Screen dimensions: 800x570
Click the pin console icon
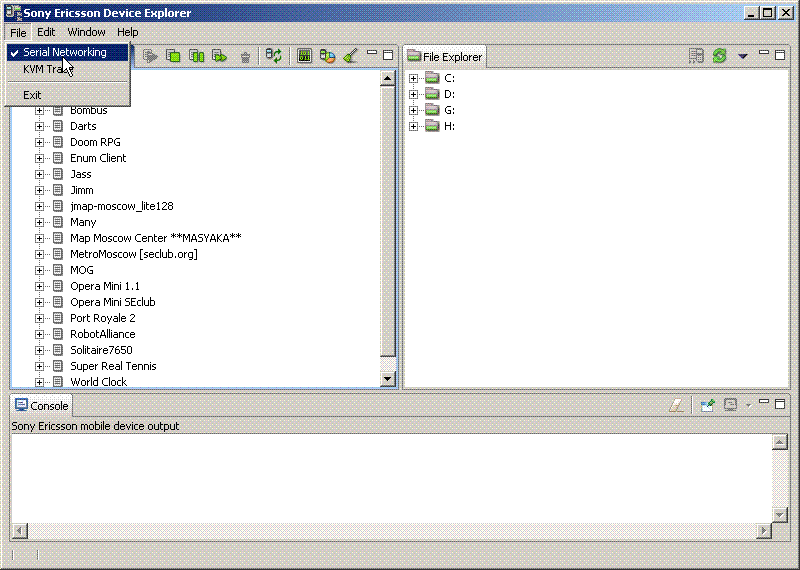click(x=708, y=405)
